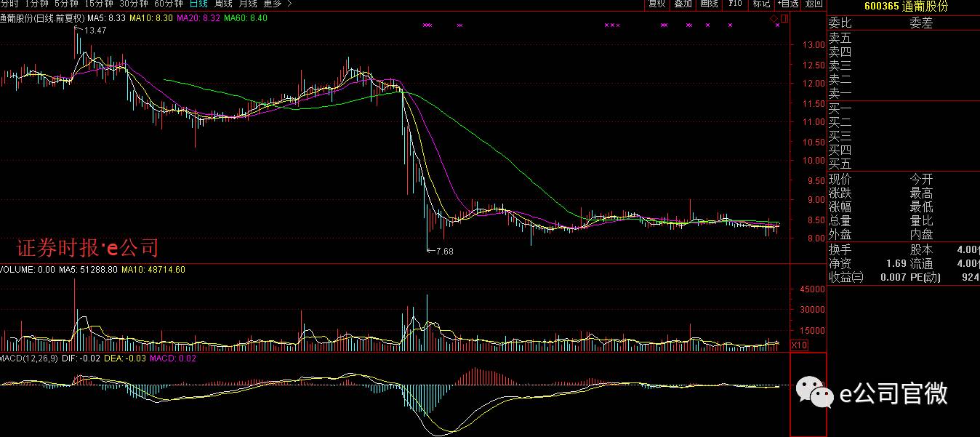Click the MA20: 8.32 indicator label
The image size is (980, 437).
click(x=198, y=17)
